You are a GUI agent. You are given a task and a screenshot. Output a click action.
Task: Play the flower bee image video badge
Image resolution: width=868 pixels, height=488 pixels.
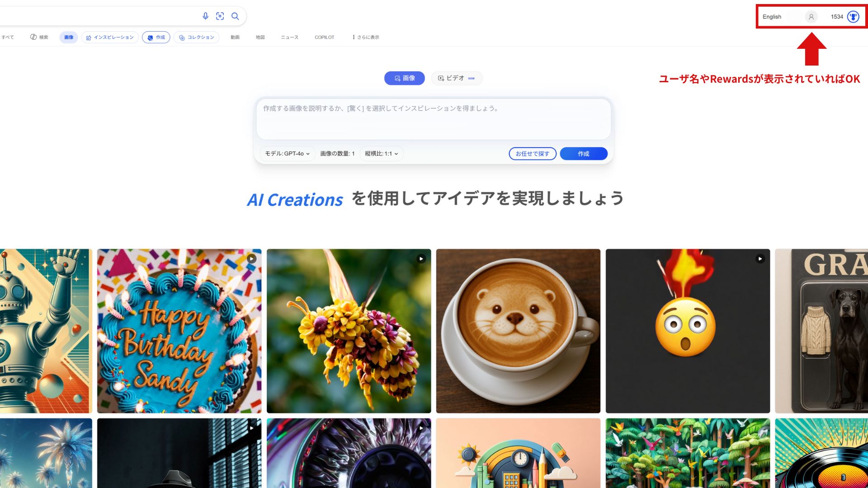tap(421, 259)
